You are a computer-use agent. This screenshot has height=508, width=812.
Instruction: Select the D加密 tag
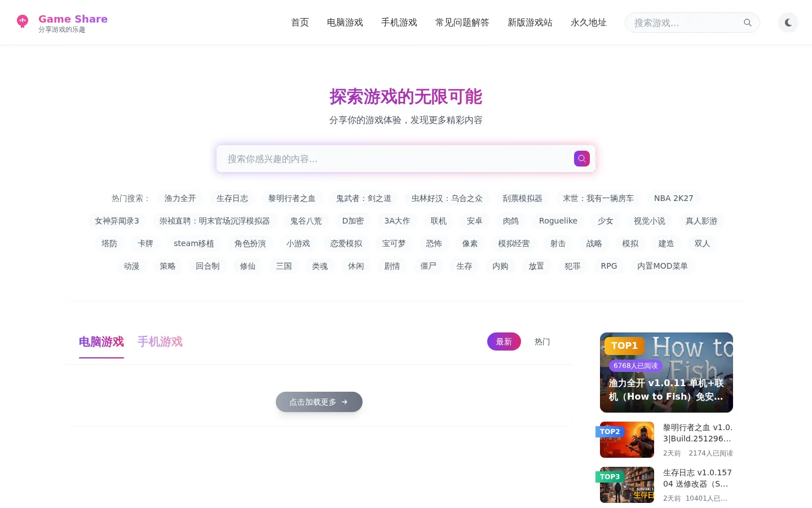pos(353,221)
